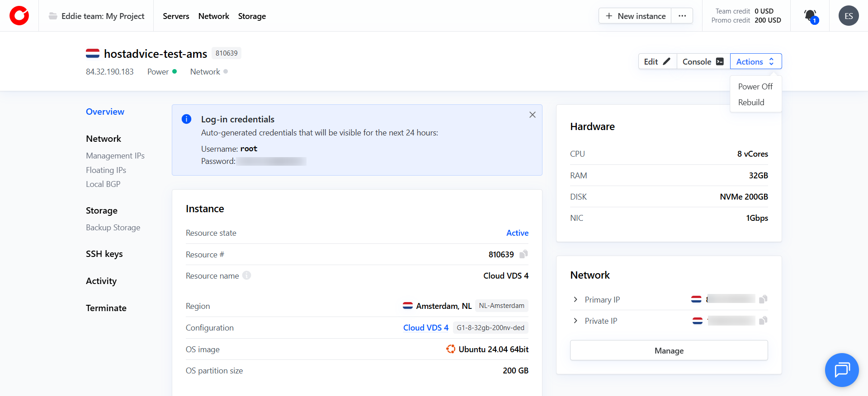The width and height of the screenshot is (868, 396).
Task: Expand the Primary IP row
Action: tap(576, 299)
